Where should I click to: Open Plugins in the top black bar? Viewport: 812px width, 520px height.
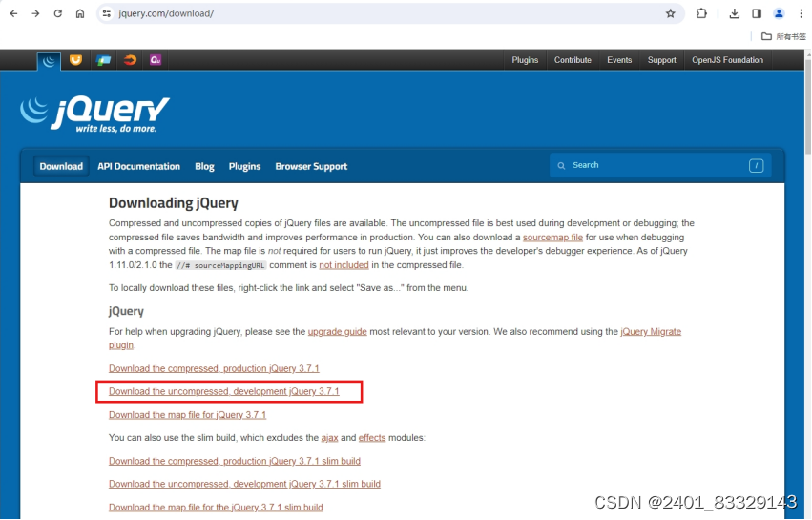coord(525,60)
